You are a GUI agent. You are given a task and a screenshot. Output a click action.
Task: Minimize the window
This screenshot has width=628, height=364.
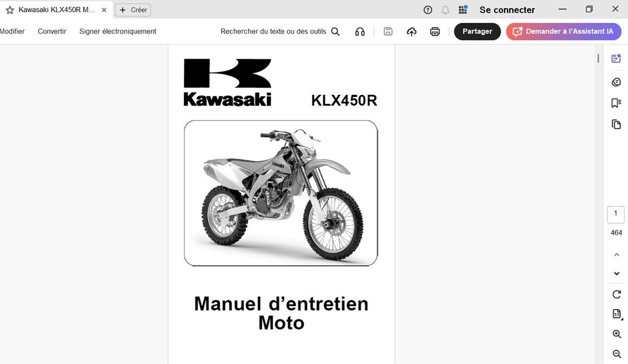click(562, 9)
